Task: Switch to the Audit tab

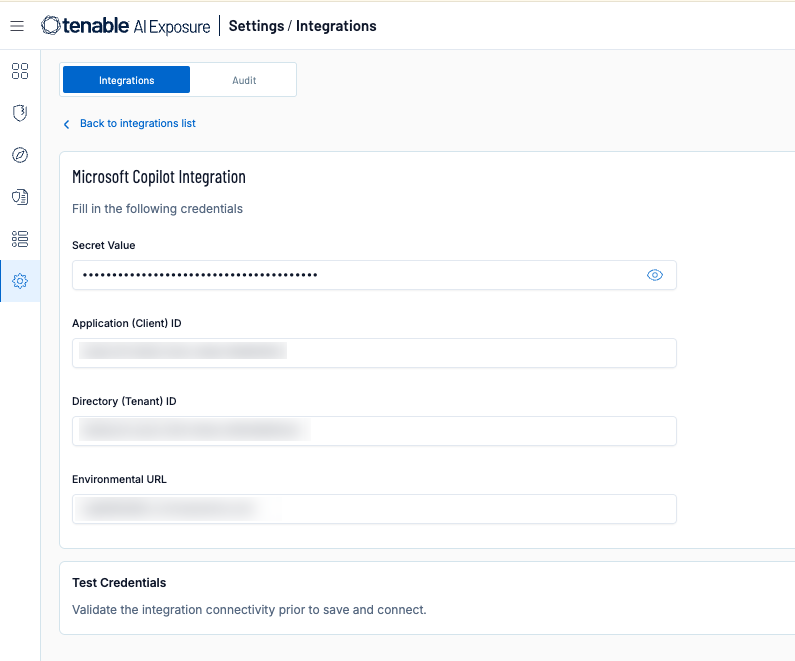Action: 244,80
